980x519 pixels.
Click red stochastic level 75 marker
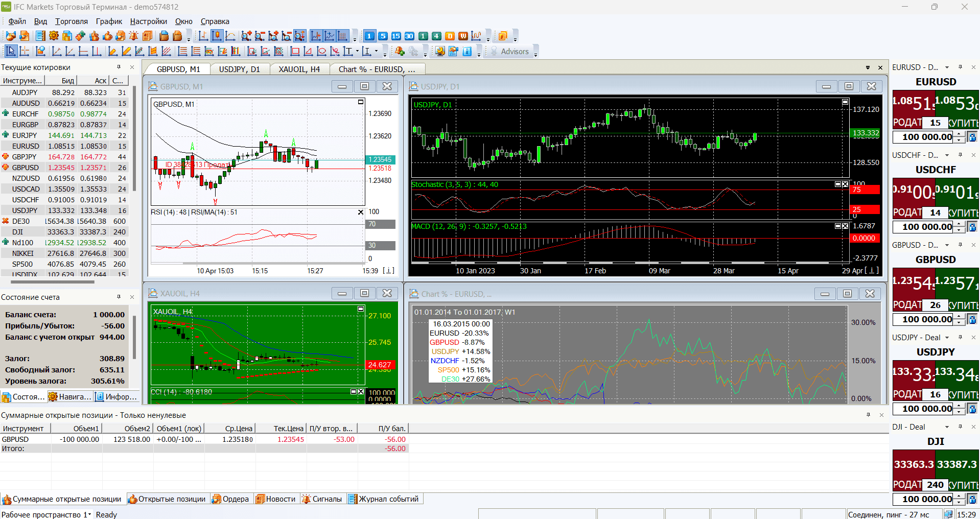865,190
